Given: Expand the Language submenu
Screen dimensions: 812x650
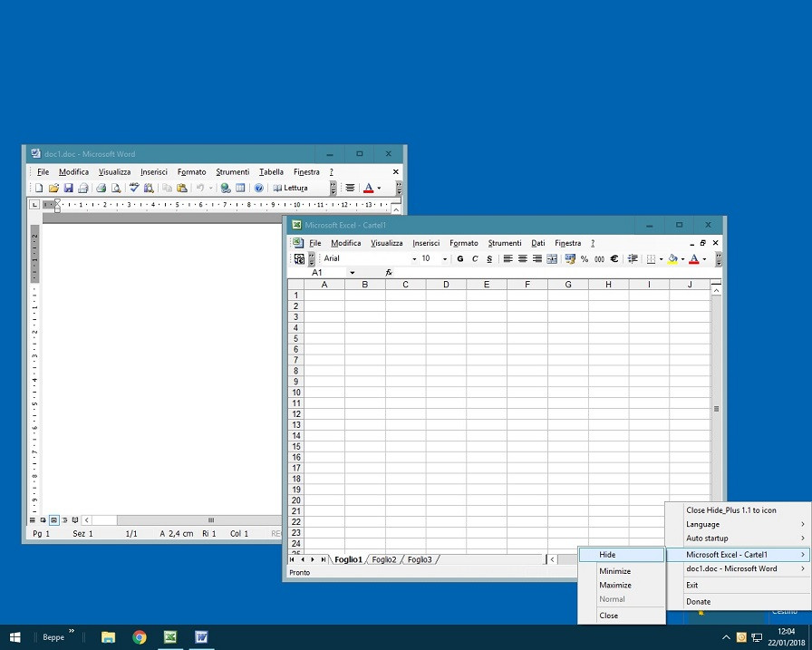Looking at the screenshot, I should [738, 524].
